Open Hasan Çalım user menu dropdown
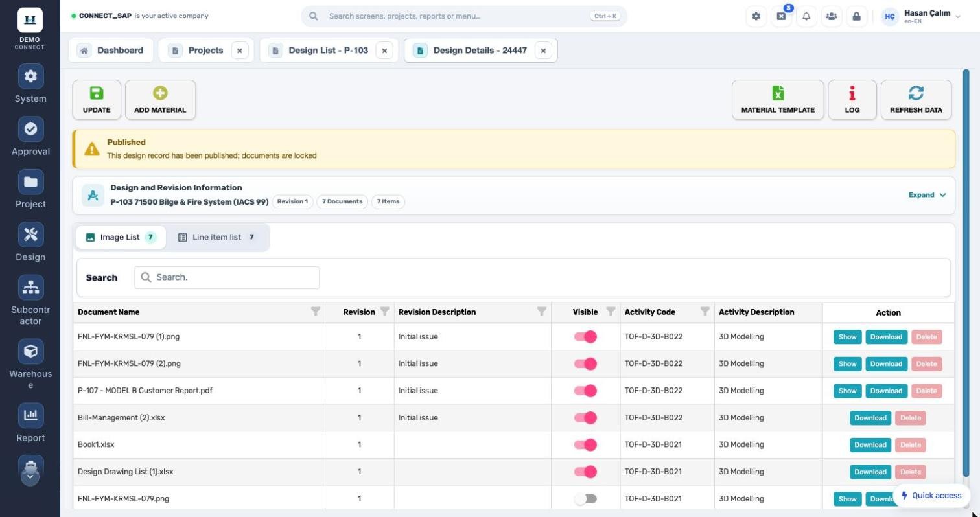This screenshot has height=517, width=980. [921, 16]
